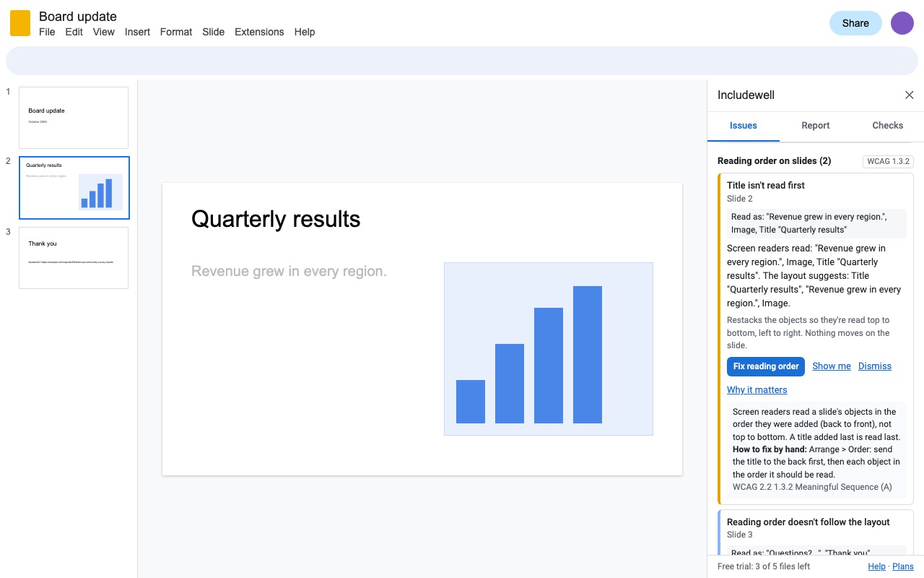Image resolution: width=924 pixels, height=578 pixels.
Task: Collapse the Why it matters section
Action: [757, 390]
